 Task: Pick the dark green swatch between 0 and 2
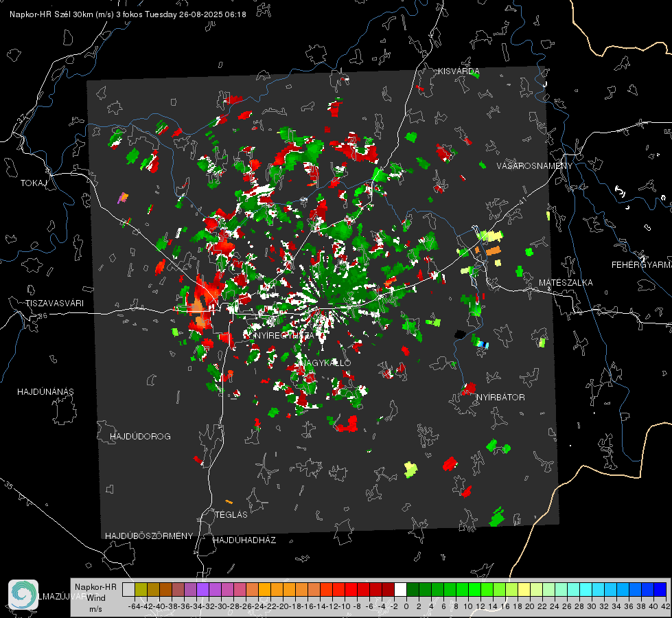click(x=413, y=589)
